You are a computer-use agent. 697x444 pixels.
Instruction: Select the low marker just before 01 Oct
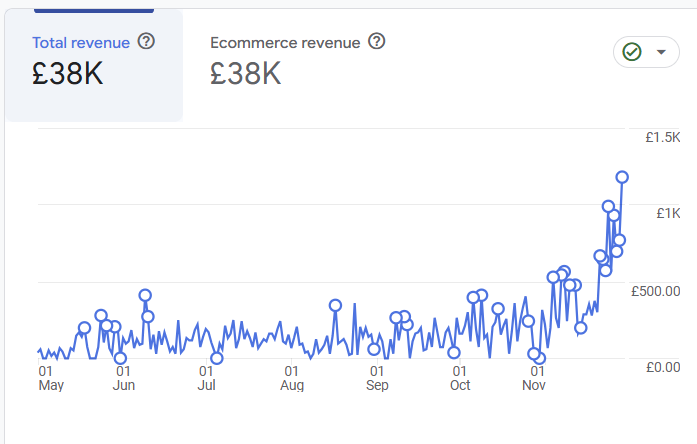454,352
